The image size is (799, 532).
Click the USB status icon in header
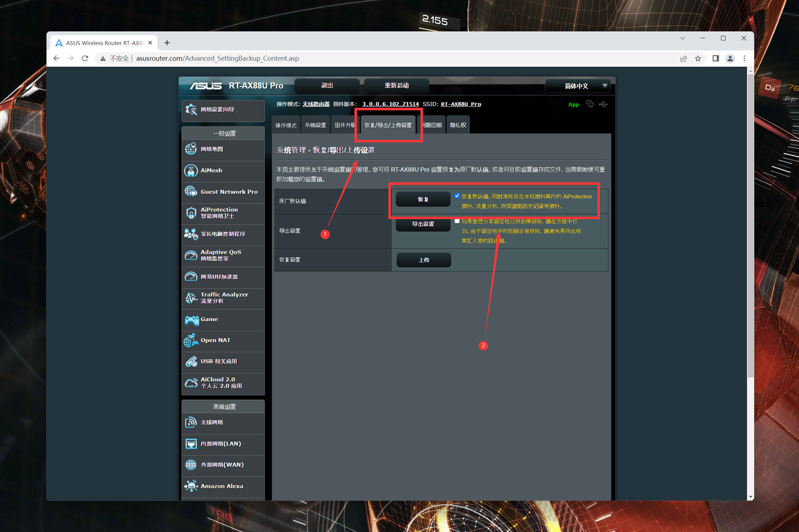tap(603, 104)
